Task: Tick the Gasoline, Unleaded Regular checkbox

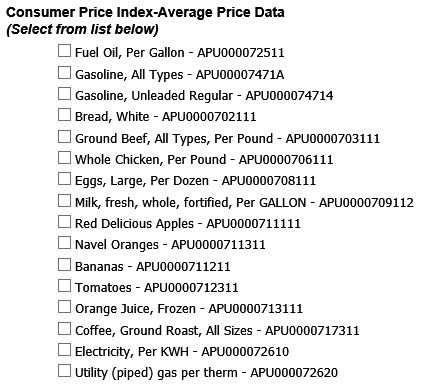Action: pyautogui.click(x=64, y=94)
